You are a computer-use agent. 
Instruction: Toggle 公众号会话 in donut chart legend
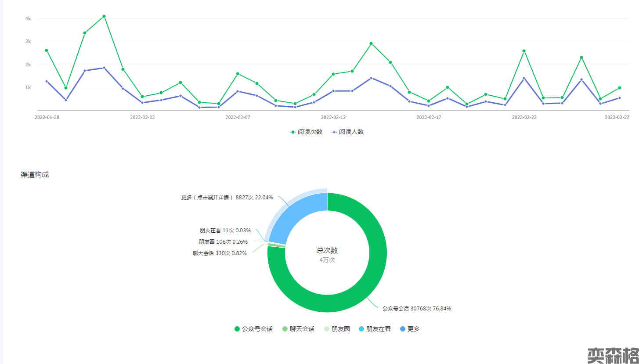[x=253, y=329]
